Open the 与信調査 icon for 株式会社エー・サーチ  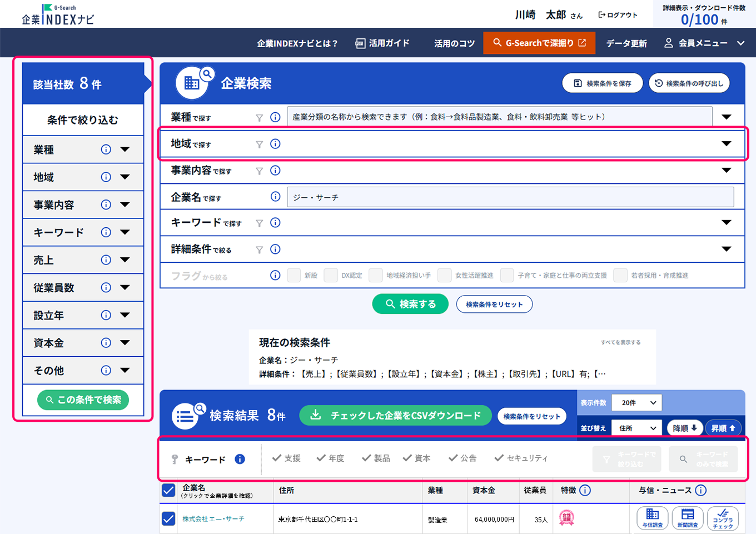pos(653,518)
